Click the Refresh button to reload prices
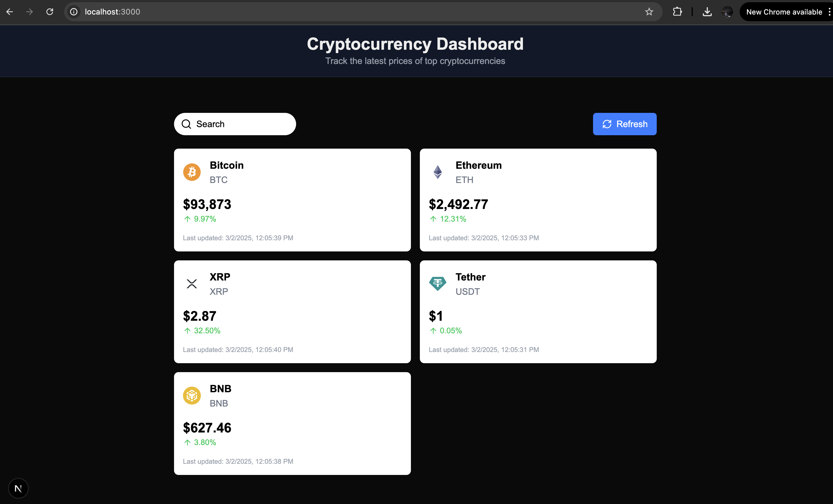The height and width of the screenshot is (504, 833). point(624,124)
